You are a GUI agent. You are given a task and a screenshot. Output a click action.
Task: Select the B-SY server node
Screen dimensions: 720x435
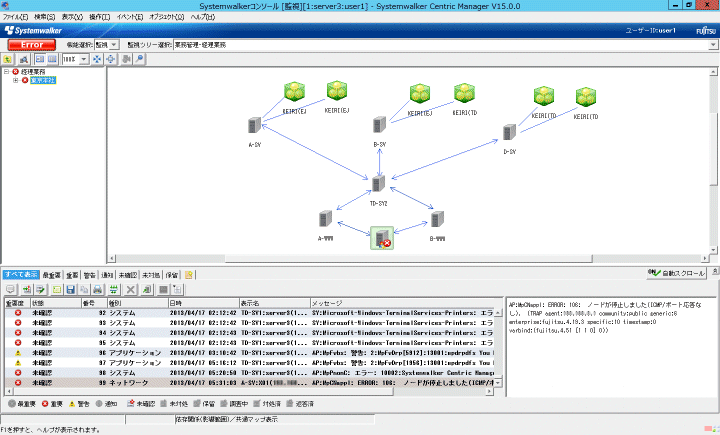tap(379, 124)
